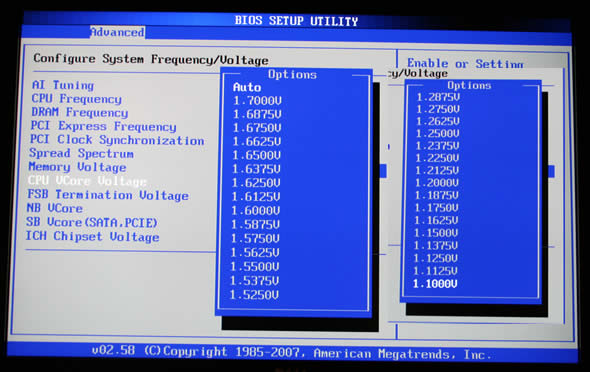Pick the 1.2000V voltage option
Viewport: 590px width, 372px height.
point(437,183)
